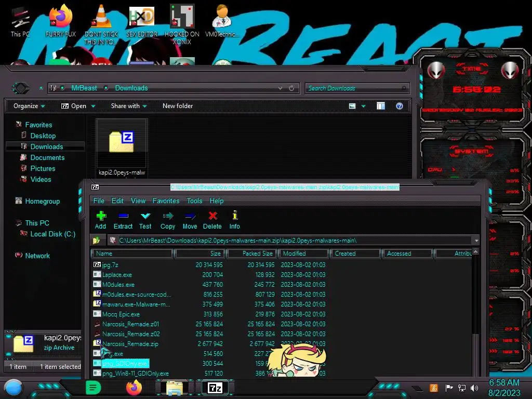Click the volume speaker tray icon
This screenshot has height=399, width=532.
tap(474, 388)
